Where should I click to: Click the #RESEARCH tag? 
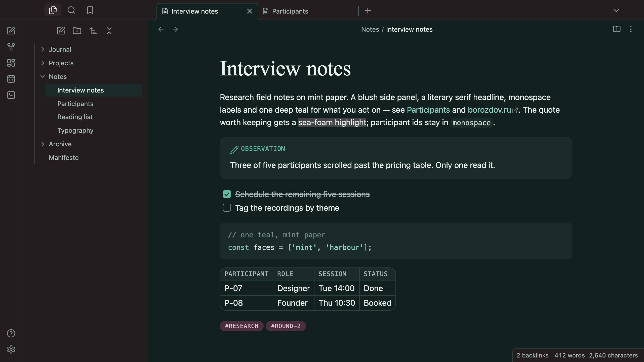tap(242, 326)
